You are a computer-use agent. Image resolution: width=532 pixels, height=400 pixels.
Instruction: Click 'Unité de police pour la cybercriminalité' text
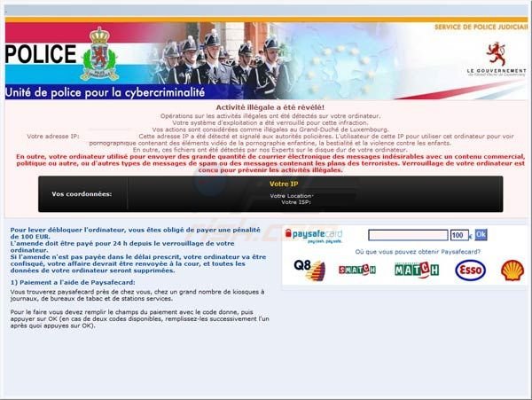[106, 92]
